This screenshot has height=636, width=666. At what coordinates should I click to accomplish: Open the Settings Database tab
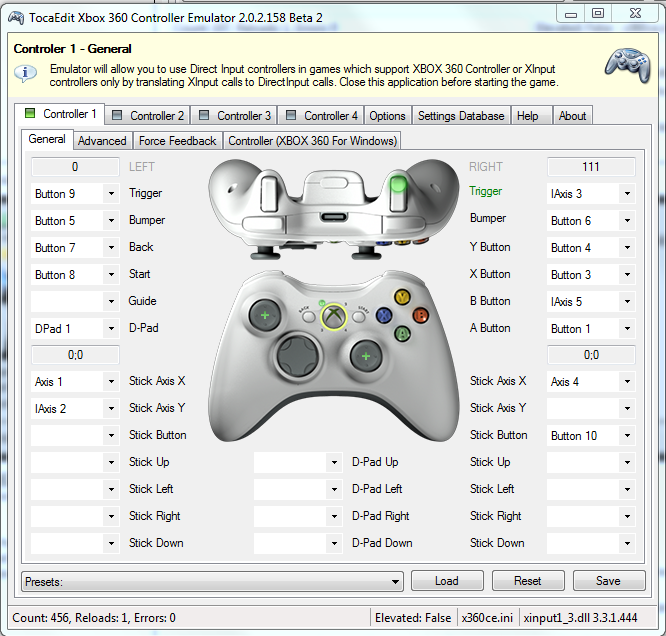point(460,116)
